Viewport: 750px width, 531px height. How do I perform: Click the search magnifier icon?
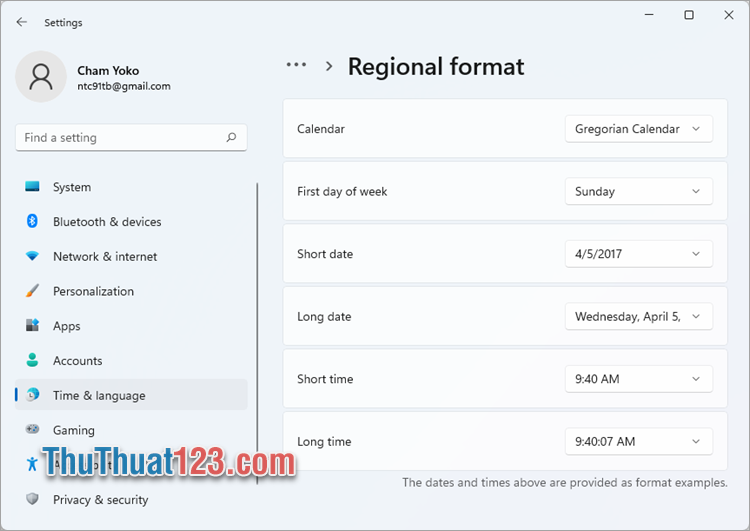coord(232,137)
